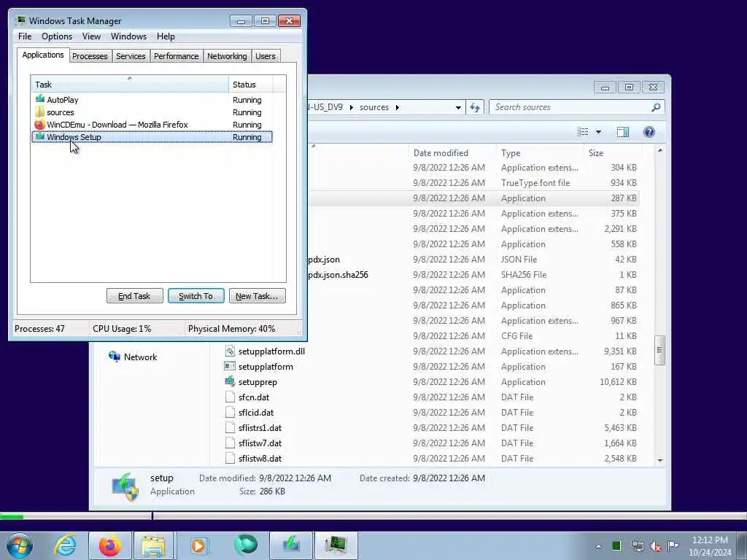Sort tasks by the Status column header

pyautogui.click(x=251, y=85)
